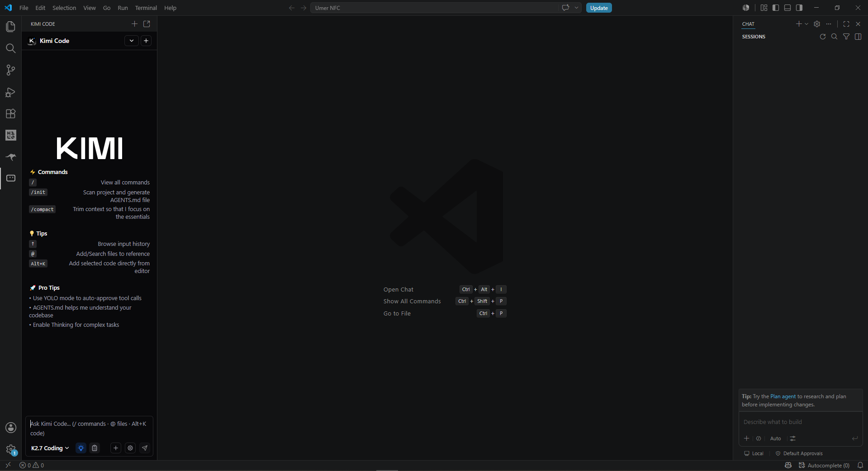
Task: Toggle Kimi Thinking lightbulb button
Action: click(x=81, y=448)
